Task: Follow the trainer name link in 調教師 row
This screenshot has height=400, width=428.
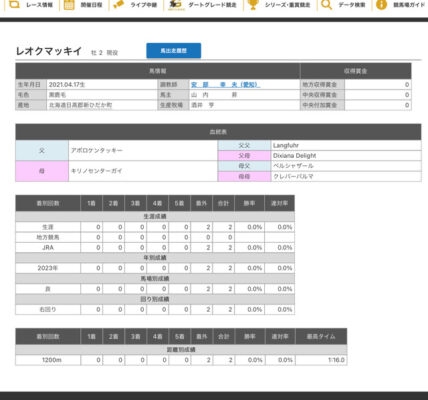Action: tap(226, 85)
